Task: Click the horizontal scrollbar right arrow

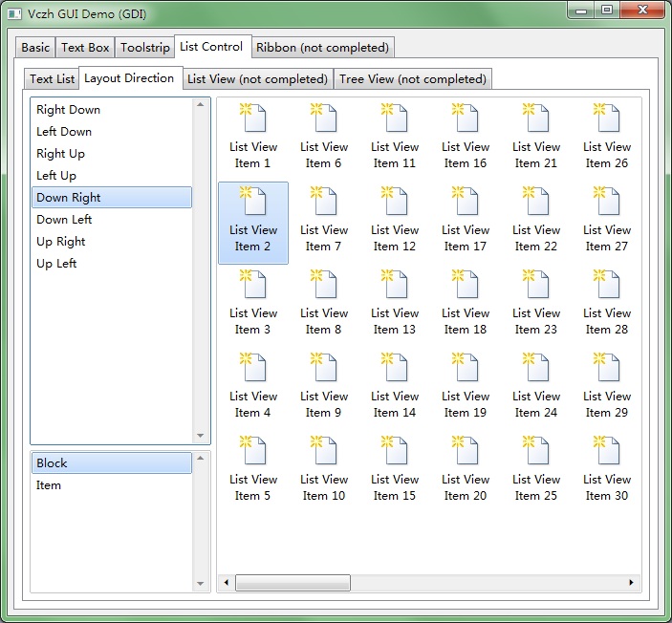Action: tap(631, 582)
